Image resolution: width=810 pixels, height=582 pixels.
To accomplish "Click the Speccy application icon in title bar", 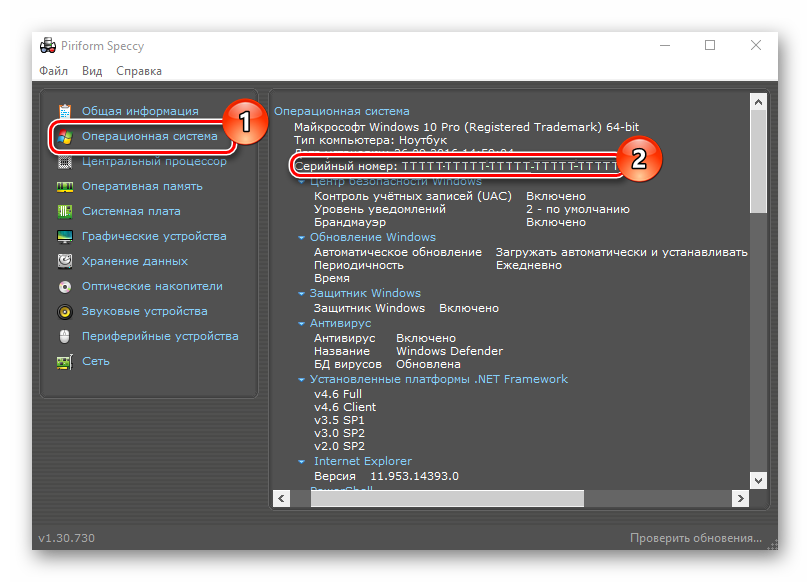I will pyautogui.click(x=48, y=45).
